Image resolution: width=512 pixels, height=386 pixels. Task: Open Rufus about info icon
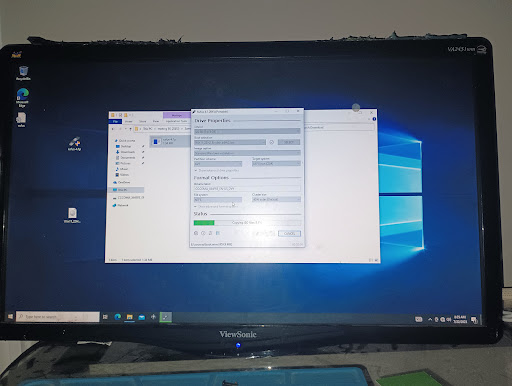pyautogui.click(x=203, y=233)
